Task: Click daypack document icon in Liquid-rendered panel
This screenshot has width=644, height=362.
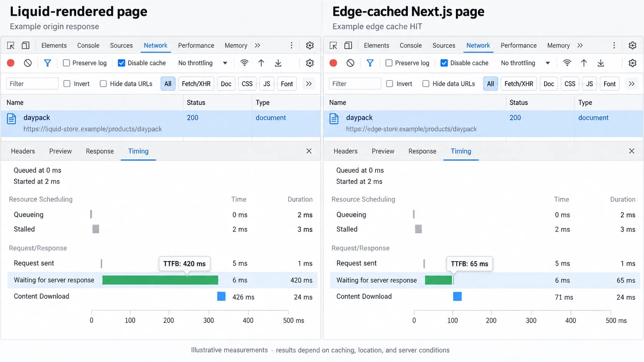Action: [x=12, y=119]
